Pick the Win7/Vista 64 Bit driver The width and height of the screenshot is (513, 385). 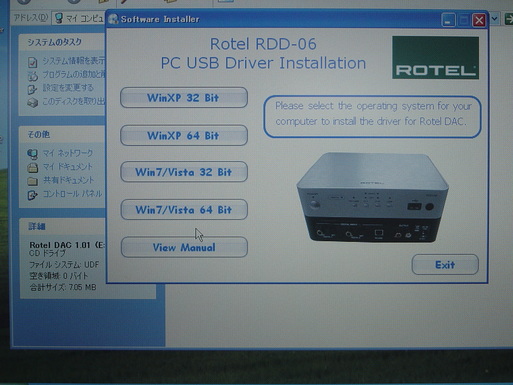[x=184, y=210]
